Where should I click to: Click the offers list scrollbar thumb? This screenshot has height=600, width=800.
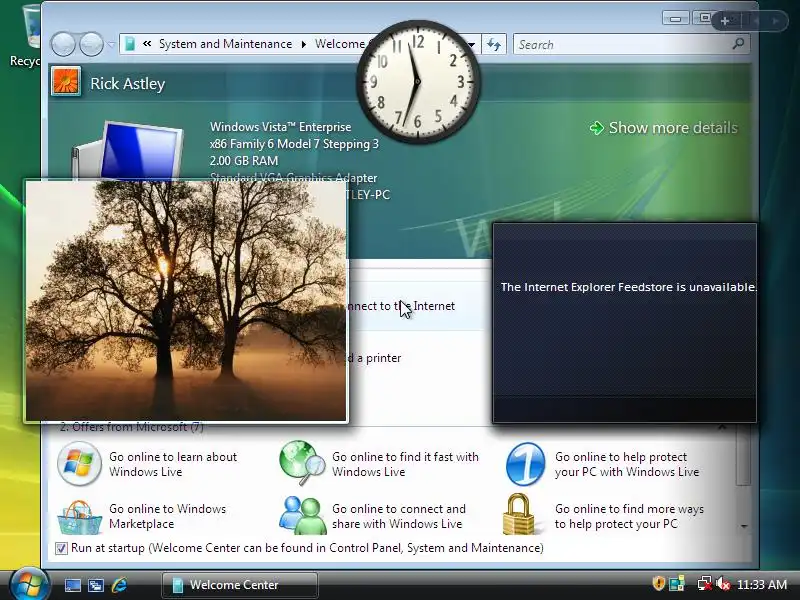[x=743, y=456]
